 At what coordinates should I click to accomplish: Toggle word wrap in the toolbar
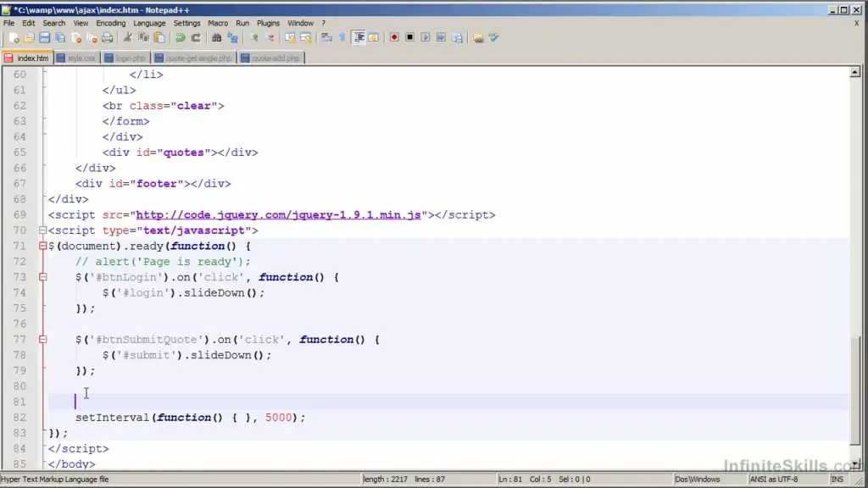click(326, 37)
